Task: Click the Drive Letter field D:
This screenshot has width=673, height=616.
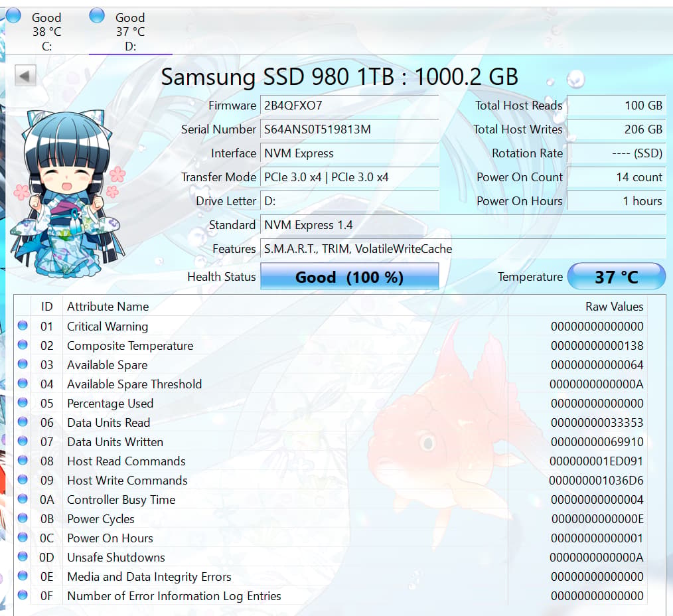Action: 349,201
